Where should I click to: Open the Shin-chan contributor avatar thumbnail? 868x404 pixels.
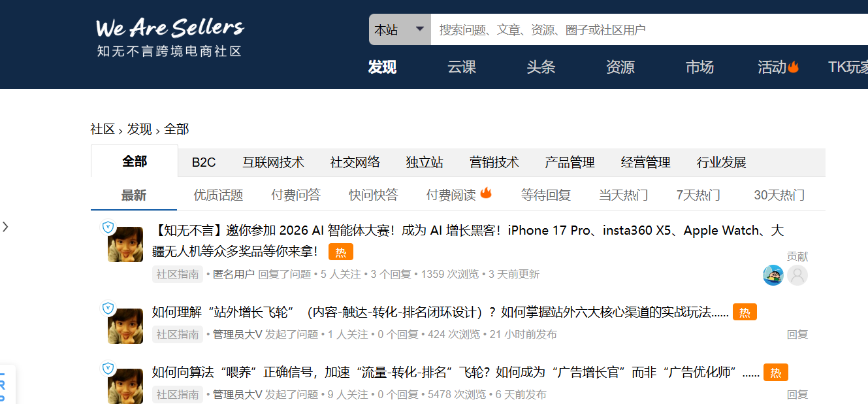tap(773, 275)
